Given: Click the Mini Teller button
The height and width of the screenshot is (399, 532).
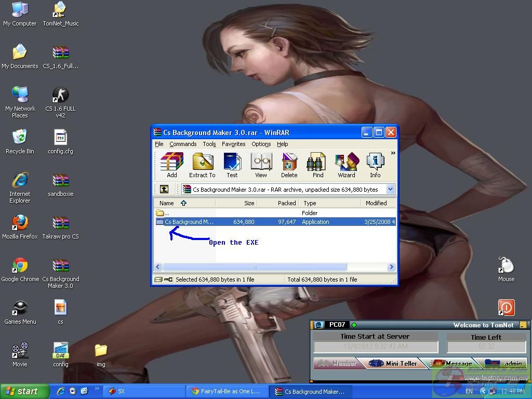Looking at the screenshot, I should 393,363.
